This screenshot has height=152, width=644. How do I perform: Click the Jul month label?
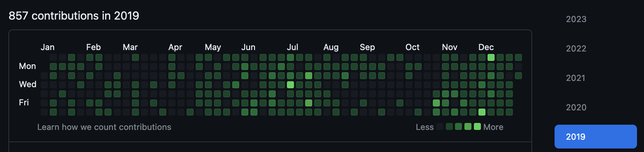tap(293, 47)
